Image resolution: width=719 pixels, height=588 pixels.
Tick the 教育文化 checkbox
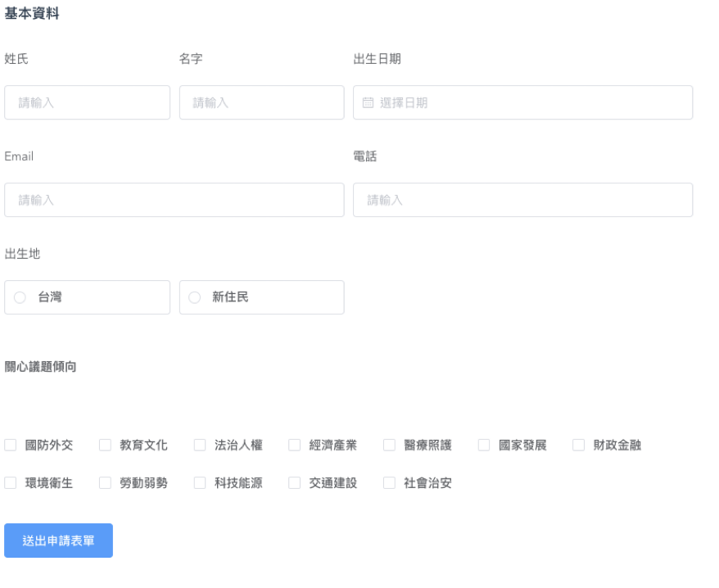click(105, 445)
